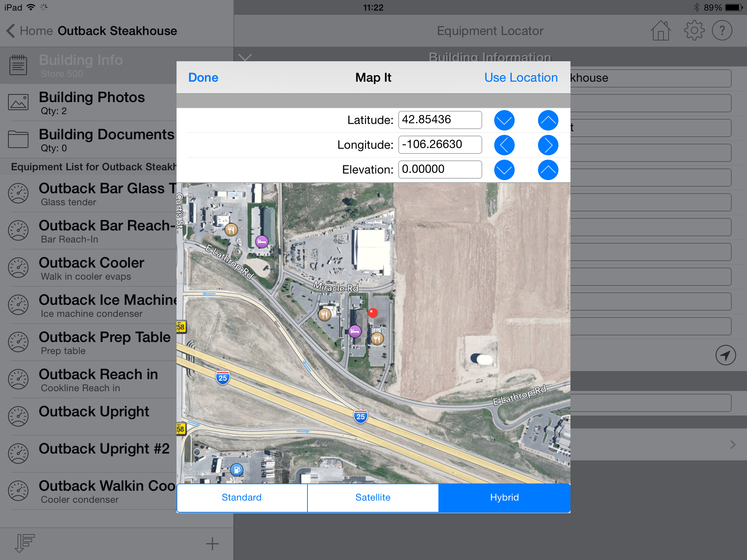Open the settings gear icon
This screenshot has height=560, width=747.
tap(694, 31)
